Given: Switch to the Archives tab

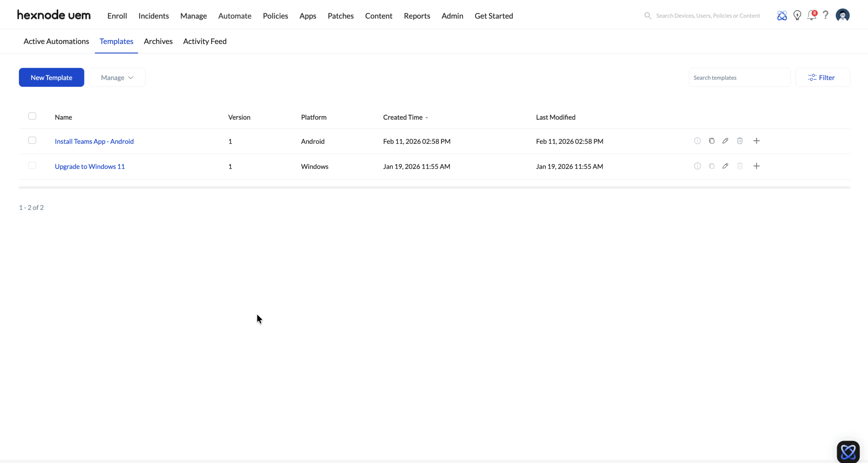Looking at the screenshot, I should point(158,41).
